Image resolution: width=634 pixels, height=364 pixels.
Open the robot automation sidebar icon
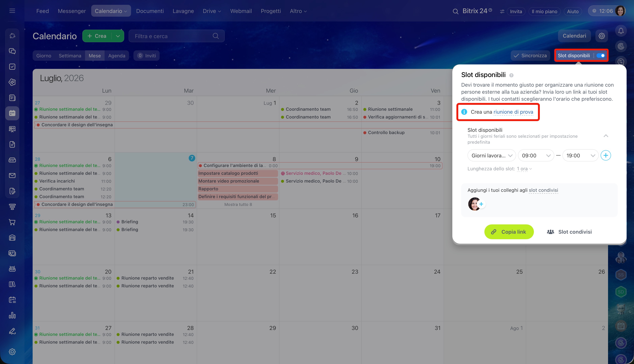point(12,269)
